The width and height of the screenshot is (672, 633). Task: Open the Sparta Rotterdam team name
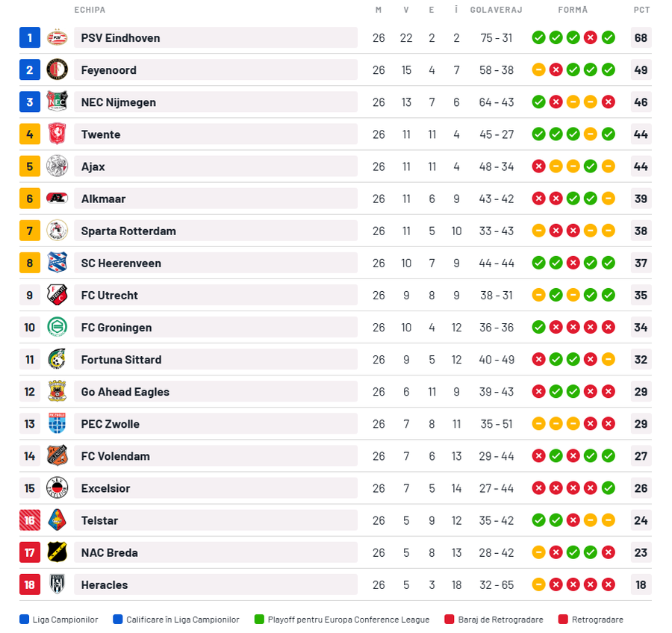point(128,231)
